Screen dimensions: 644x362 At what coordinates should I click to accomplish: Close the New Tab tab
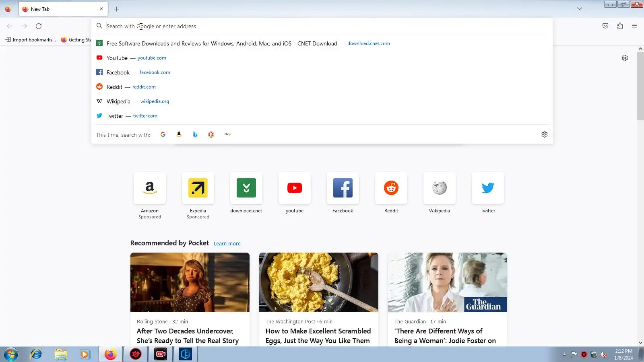coord(101,9)
